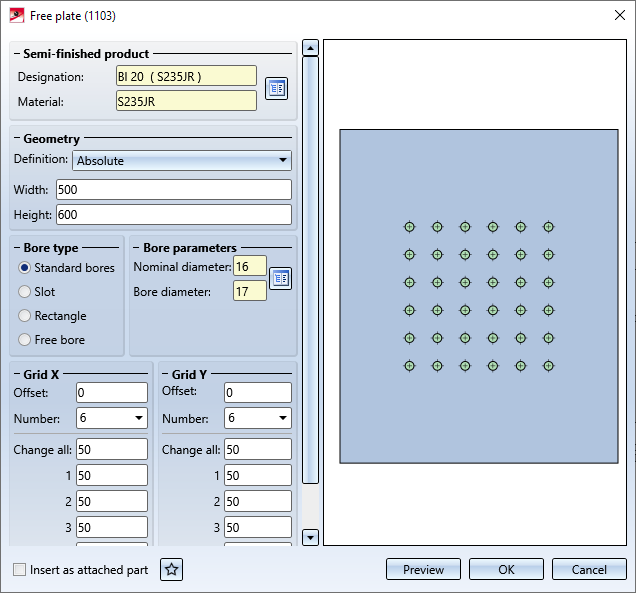Screen dimensions: 636x593
Task: Click the Grid X Change all field
Action: pyautogui.click(x=111, y=450)
